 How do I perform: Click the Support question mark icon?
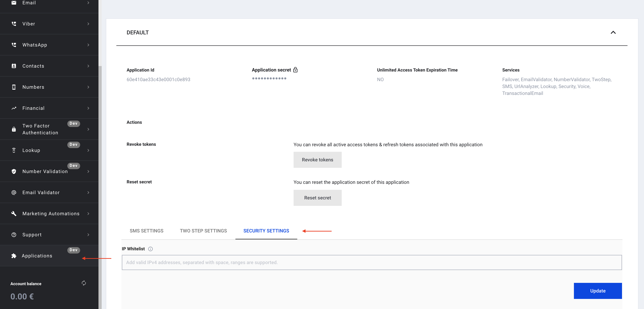click(x=14, y=235)
